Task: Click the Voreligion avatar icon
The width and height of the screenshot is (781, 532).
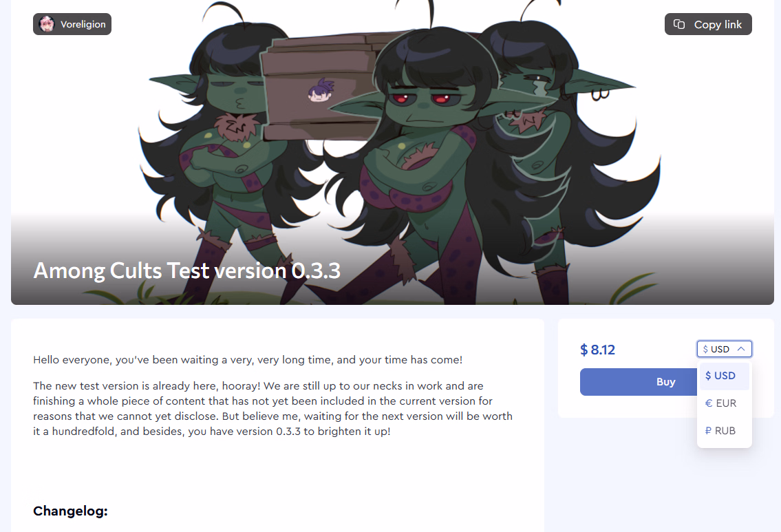Action: pyautogui.click(x=47, y=24)
